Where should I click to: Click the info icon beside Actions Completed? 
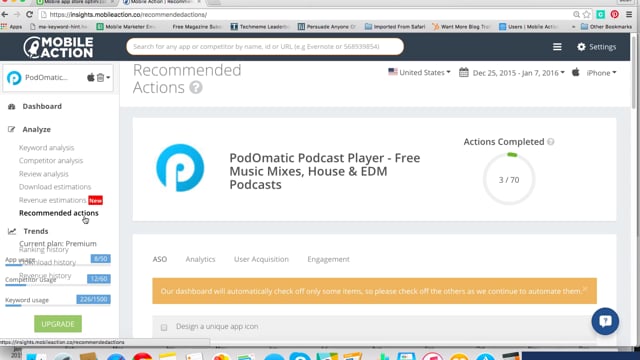click(x=551, y=142)
